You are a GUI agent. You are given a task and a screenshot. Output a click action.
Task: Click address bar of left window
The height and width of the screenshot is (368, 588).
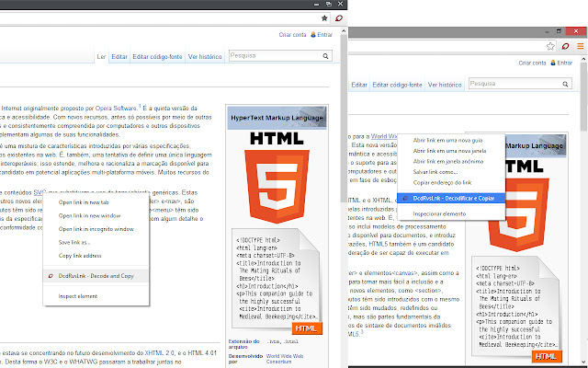coord(159,18)
